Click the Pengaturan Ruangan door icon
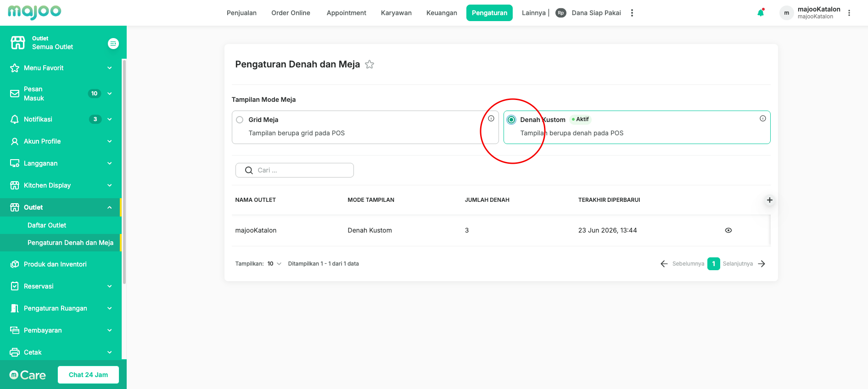 pos(15,308)
